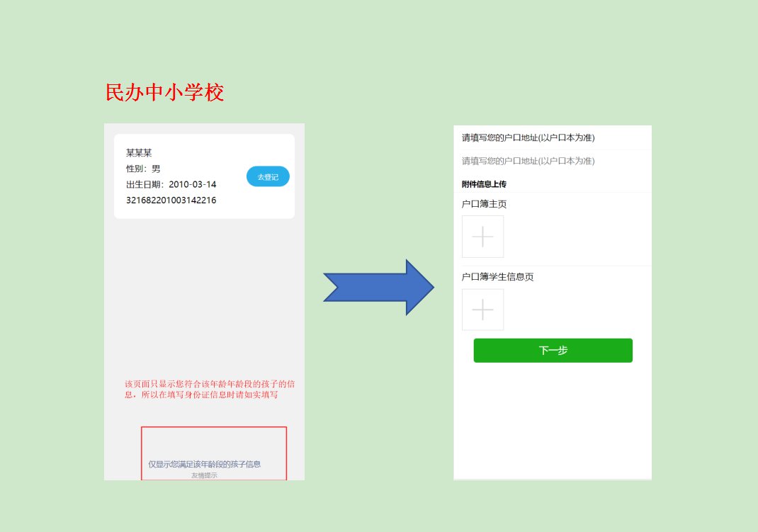
Task: Tap the plus icon under 户口簿主页
Action: (482, 237)
